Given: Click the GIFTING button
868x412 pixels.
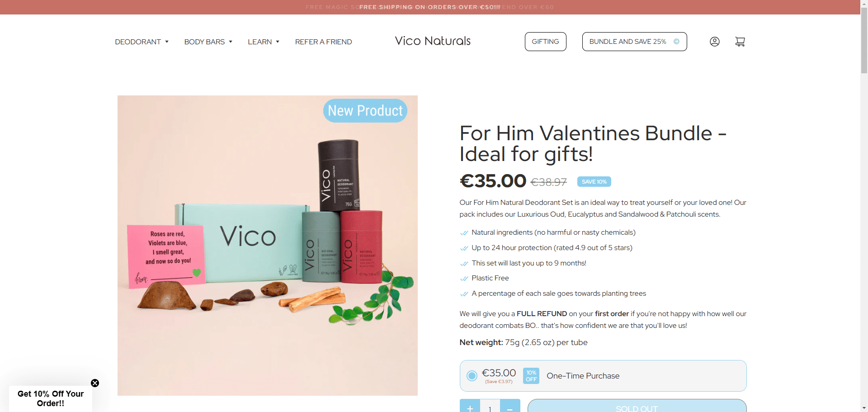Looking at the screenshot, I should click(545, 41).
